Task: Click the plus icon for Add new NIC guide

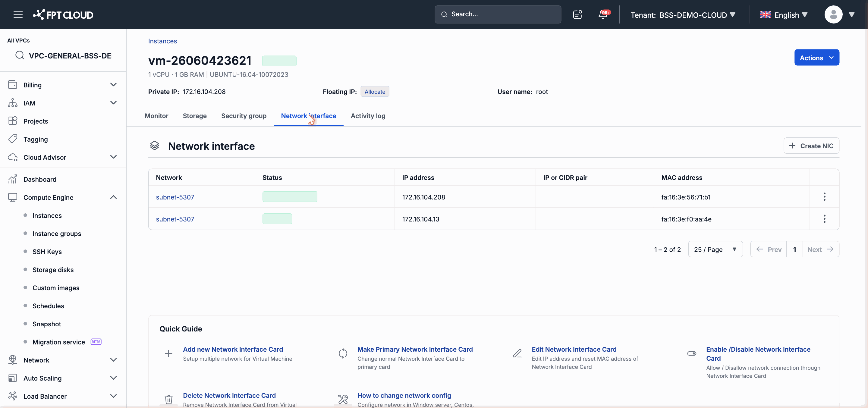Action: 168,353
